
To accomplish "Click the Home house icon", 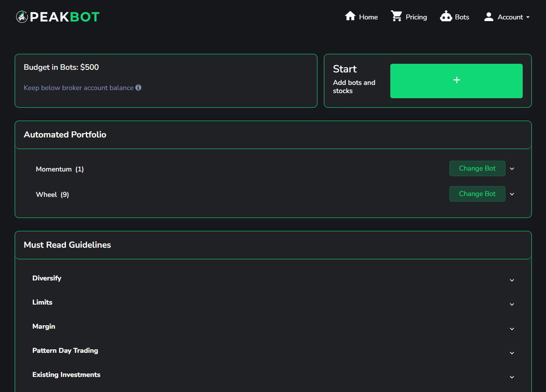I will (x=350, y=16).
